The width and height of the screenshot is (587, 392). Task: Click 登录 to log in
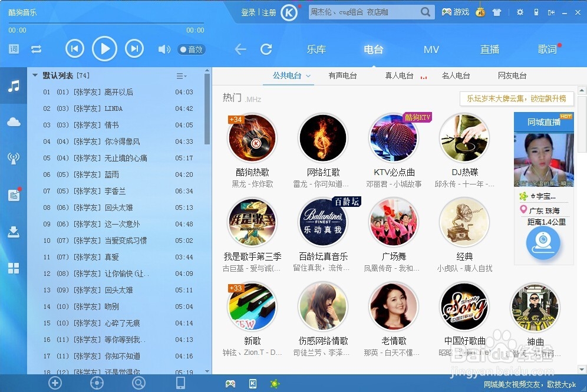(248, 12)
